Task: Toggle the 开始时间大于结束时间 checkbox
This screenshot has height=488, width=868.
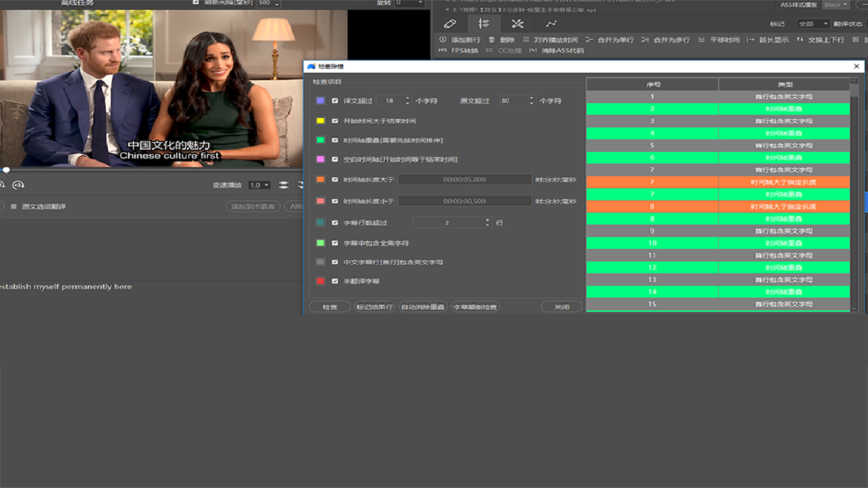Action: click(x=335, y=121)
